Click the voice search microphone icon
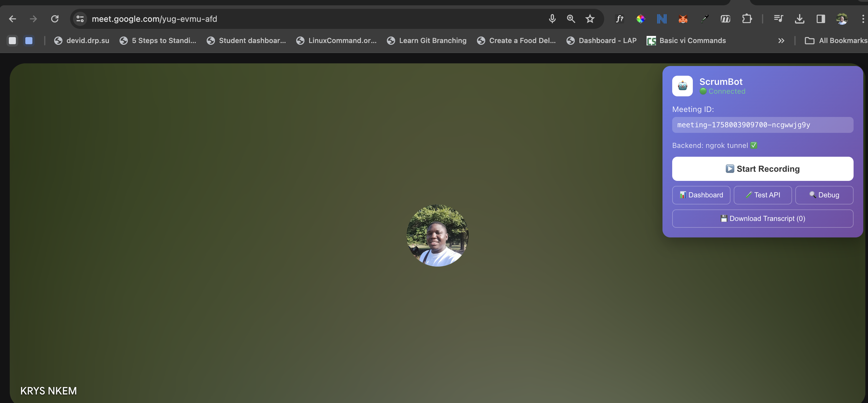868x403 pixels. [x=551, y=19]
